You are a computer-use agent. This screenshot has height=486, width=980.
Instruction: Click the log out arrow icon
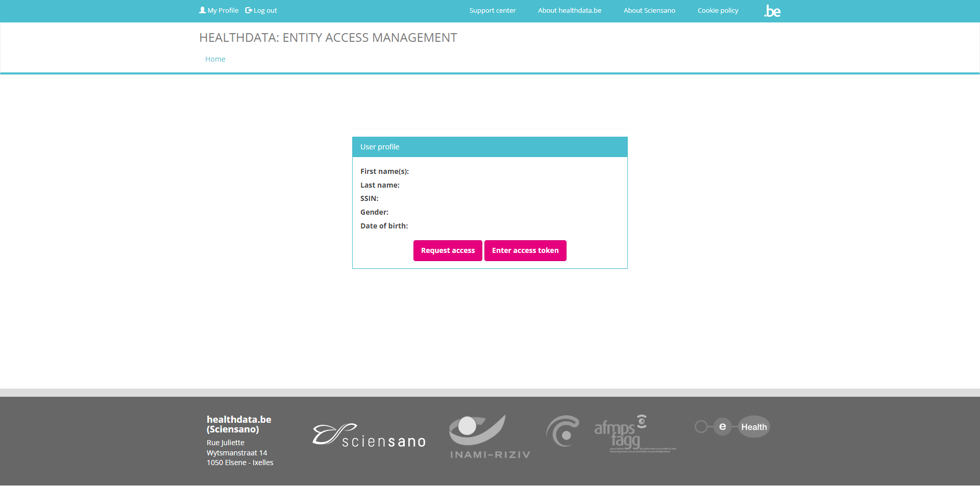coord(249,10)
